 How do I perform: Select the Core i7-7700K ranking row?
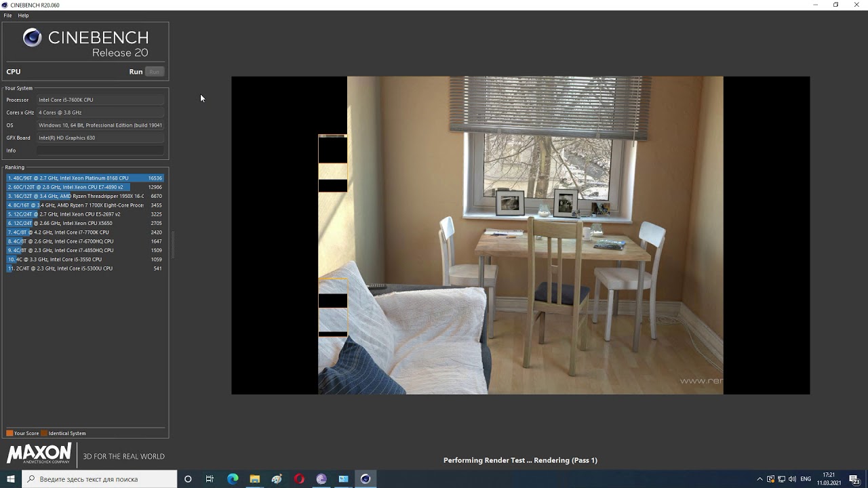(x=85, y=232)
